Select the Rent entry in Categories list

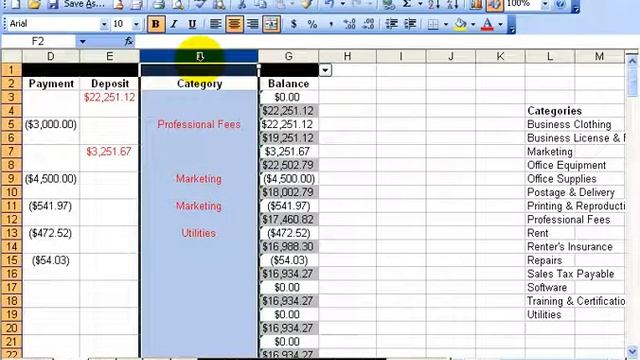(x=538, y=233)
